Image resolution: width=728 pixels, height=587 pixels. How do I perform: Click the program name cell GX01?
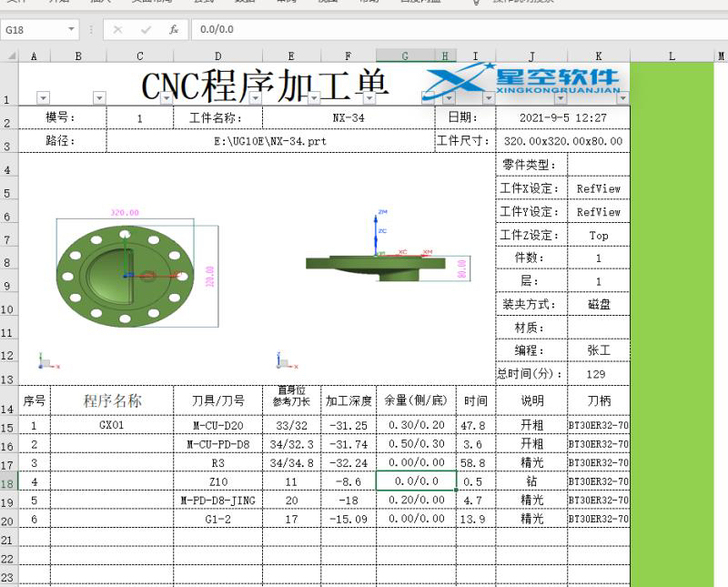[x=112, y=425]
